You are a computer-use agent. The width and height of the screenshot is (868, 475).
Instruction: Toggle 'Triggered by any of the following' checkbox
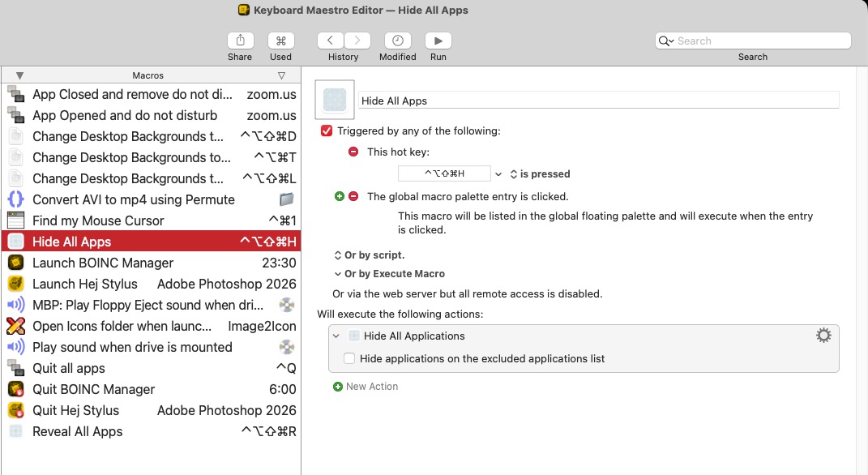pos(327,131)
